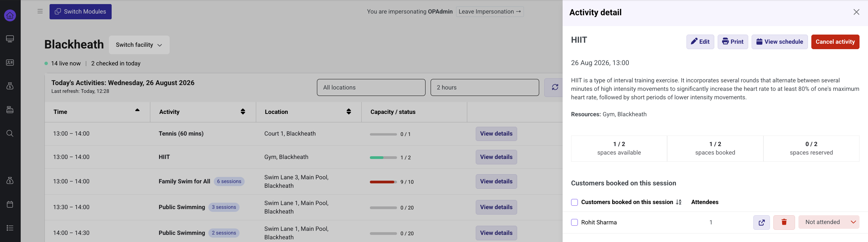Image resolution: width=868 pixels, height=242 pixels.
Task: Sort table by Location column arrows
Action: 348,112
